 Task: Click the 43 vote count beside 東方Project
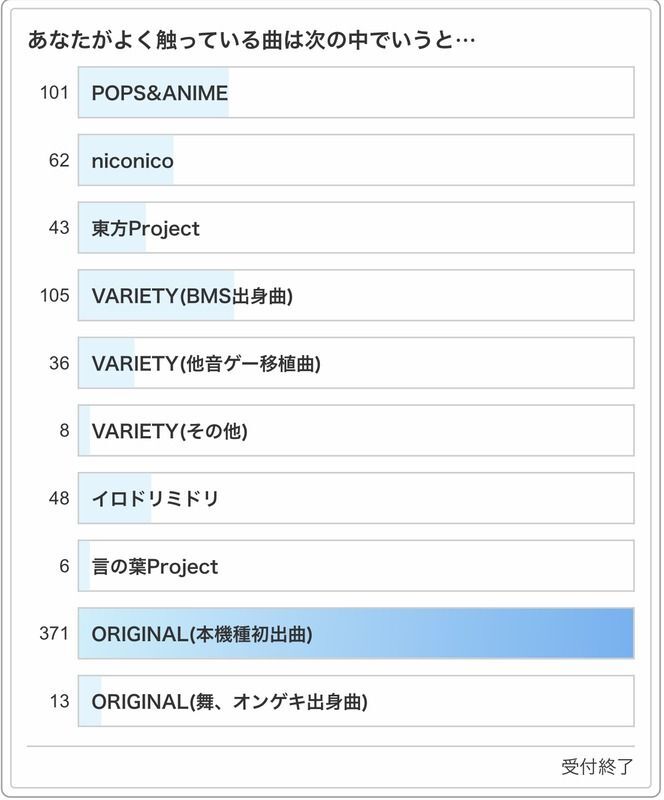[x=59, y=228]
